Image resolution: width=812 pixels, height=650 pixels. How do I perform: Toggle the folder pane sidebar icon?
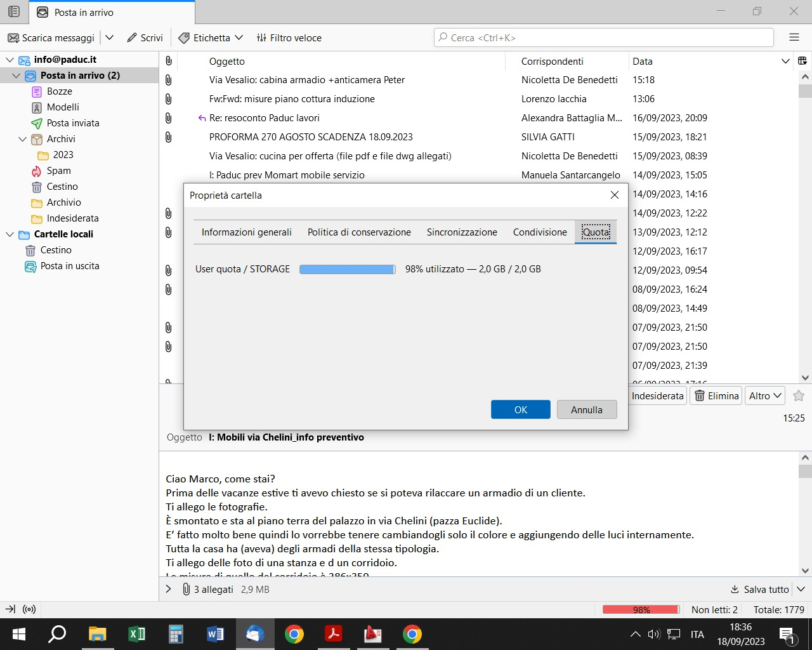[x=13, y=11]
